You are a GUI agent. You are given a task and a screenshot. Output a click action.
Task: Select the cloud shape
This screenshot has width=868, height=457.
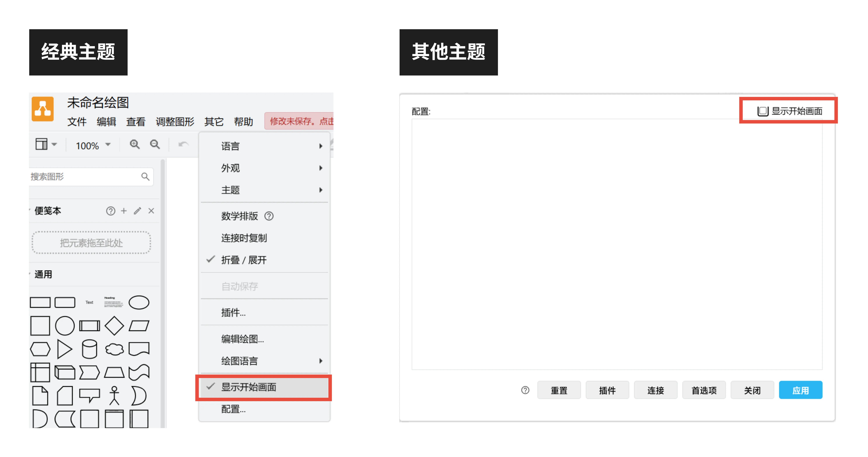(x=114, y=349)
